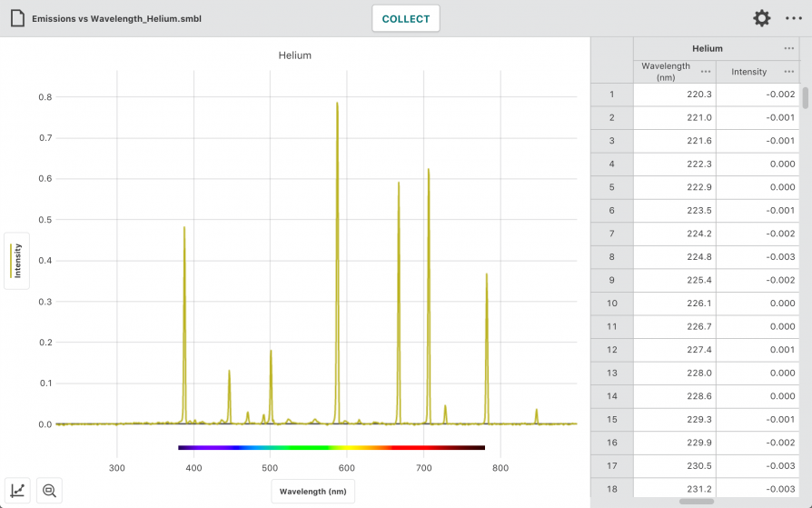
Task: Open Wavelength column options ellipsis
Action: [706, 72]
